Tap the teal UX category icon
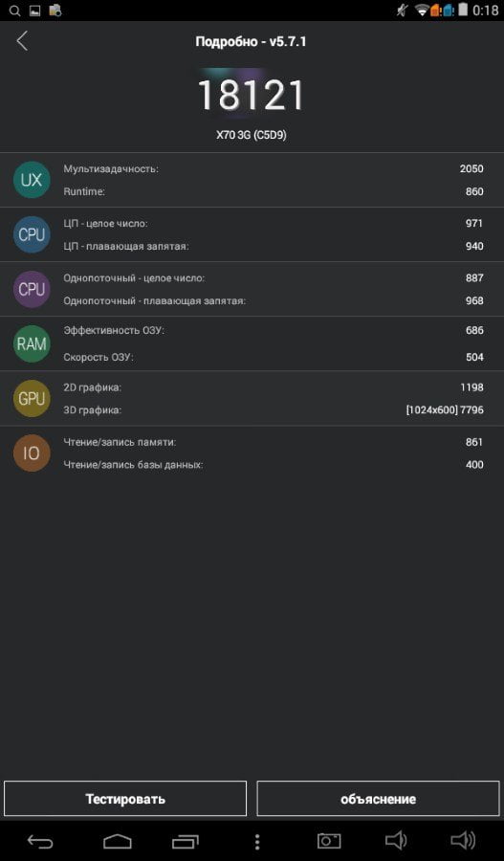504x861 pixels. 32,180
